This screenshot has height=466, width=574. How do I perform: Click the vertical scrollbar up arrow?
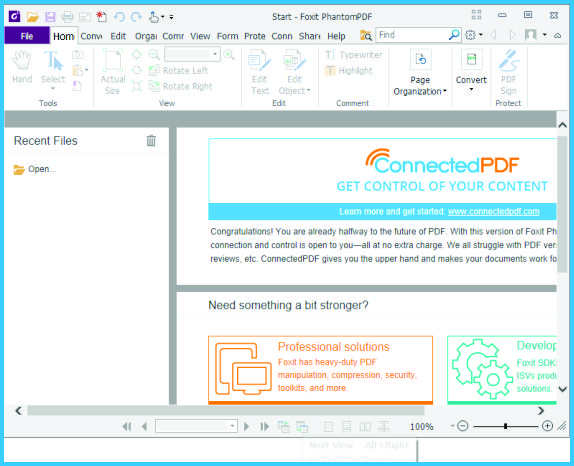click(562, 125)
